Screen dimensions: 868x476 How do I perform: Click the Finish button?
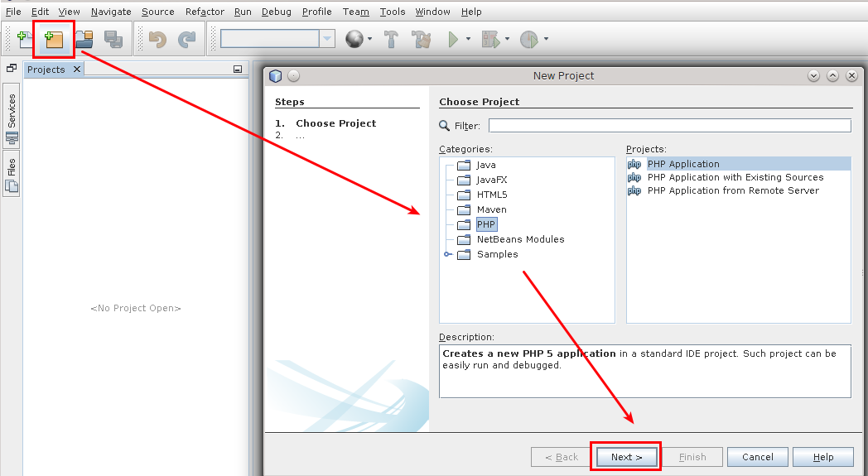[x=692, y=457]
